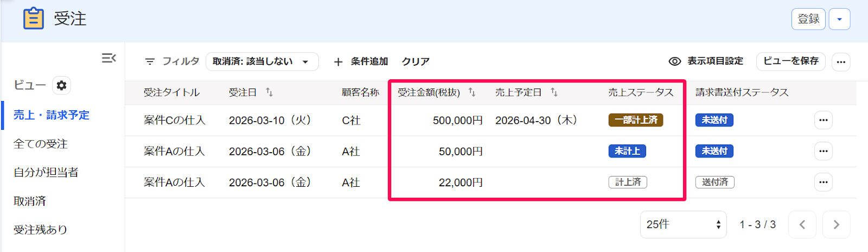Click the 受注タイトル column header

(171, 92)
